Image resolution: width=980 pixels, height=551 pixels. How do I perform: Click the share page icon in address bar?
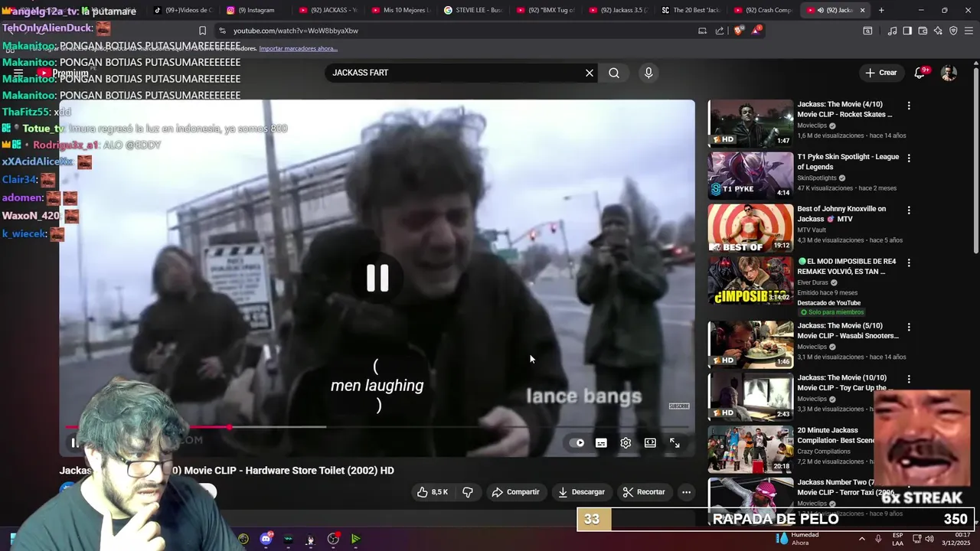point(720,31)
